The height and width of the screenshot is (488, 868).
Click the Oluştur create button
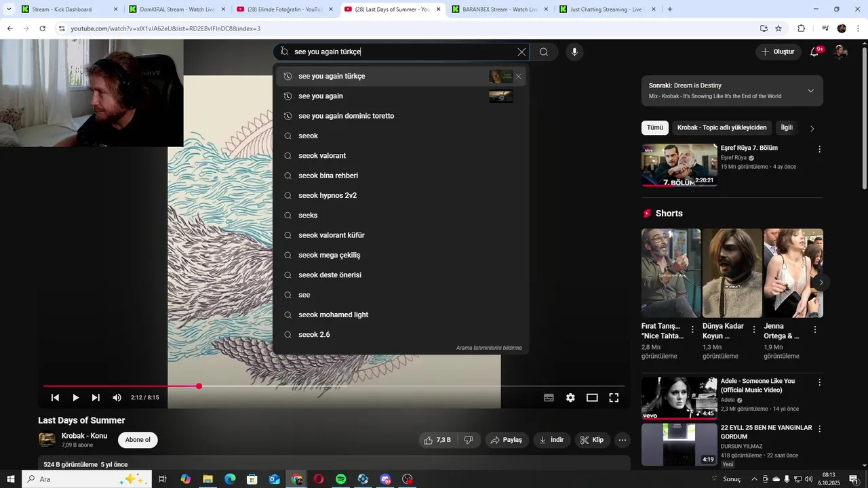(778, 52)
